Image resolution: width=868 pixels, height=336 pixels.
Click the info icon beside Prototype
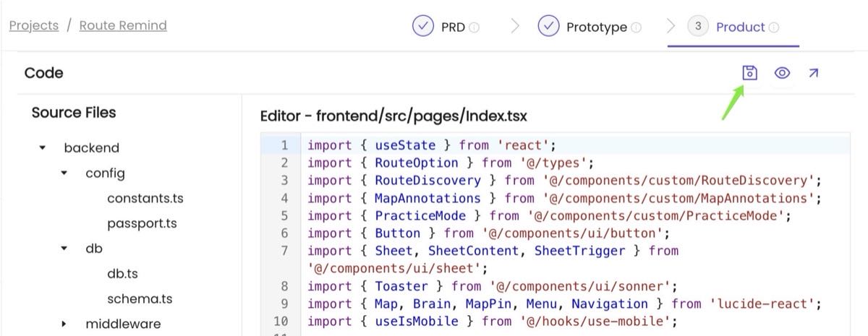tap(636, 27)
